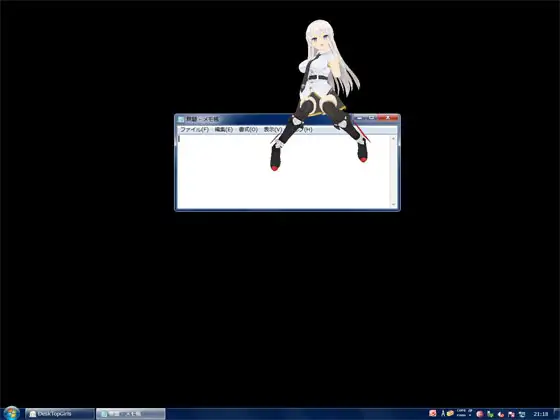Click the red square tray icon
The image size is (560, 420).
(x=432, y=413)
